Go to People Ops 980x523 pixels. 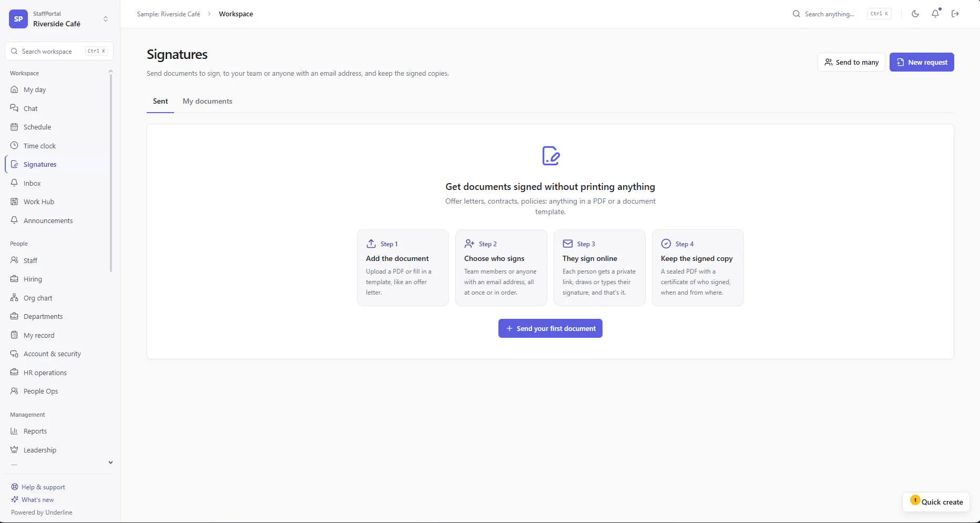tap(57, 391)
